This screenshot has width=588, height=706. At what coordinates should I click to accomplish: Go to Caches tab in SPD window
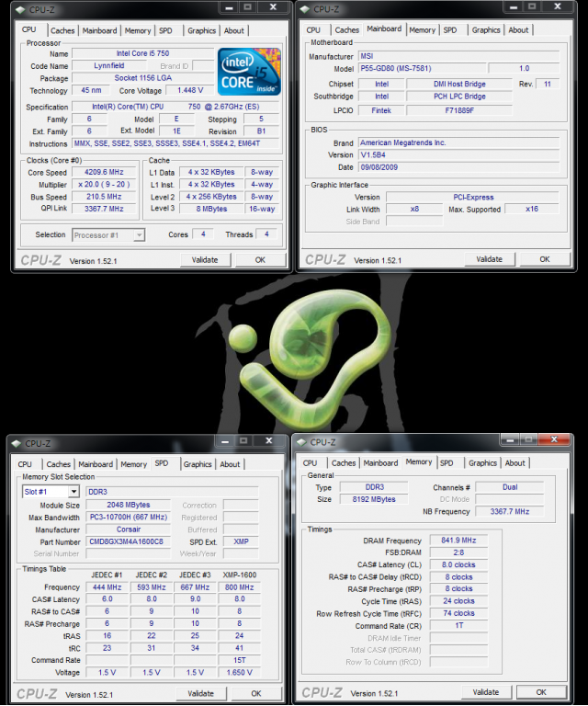pyautogui.click(x=59, y=464)
